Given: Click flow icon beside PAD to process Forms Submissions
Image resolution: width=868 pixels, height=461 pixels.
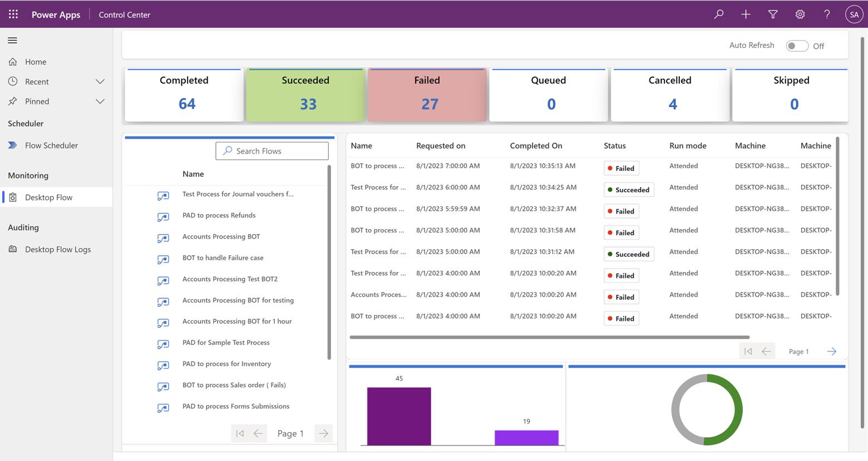Looking at the screenshot, I should [163, 408].
